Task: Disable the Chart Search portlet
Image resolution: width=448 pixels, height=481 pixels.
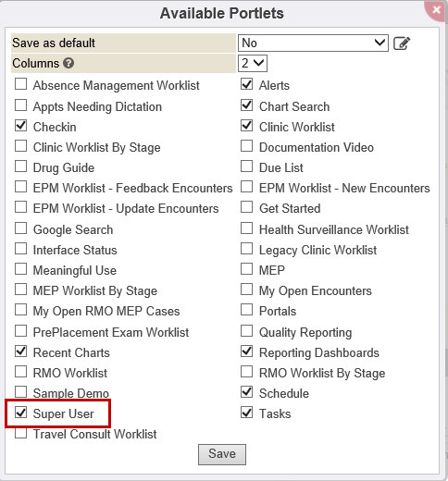Action: 246,105
